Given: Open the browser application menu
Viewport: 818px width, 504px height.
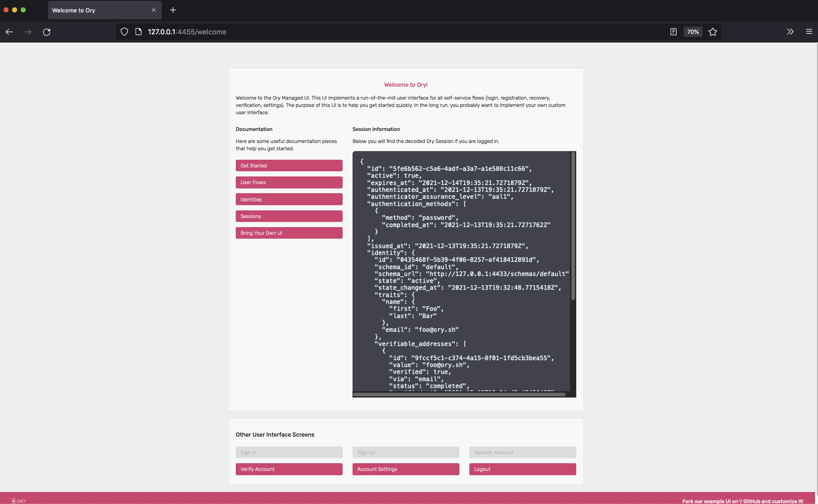Looking at the screenshot, I should (x=810, y=32).
